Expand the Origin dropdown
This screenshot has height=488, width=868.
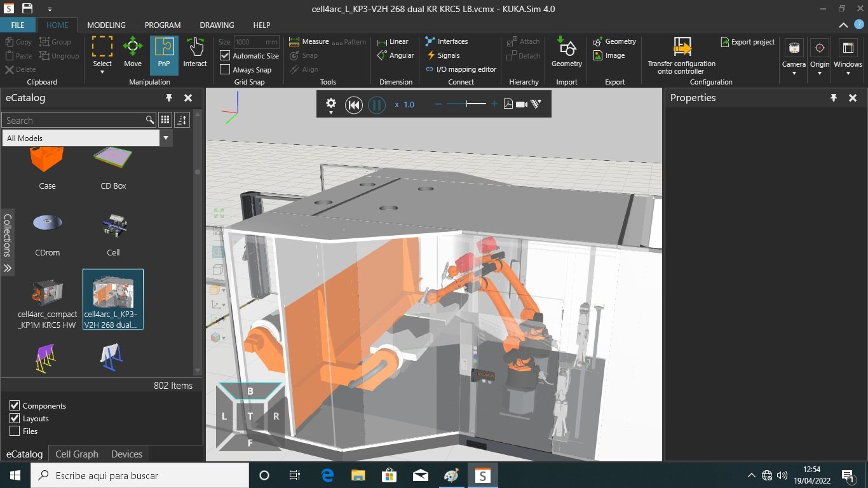click(x=820, y=73)
